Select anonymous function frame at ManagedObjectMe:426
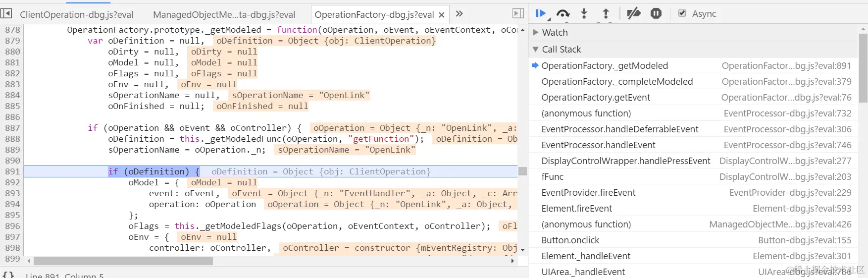This screenshot has width=868, height=278. pyautogui.click(x=693, y=224)
